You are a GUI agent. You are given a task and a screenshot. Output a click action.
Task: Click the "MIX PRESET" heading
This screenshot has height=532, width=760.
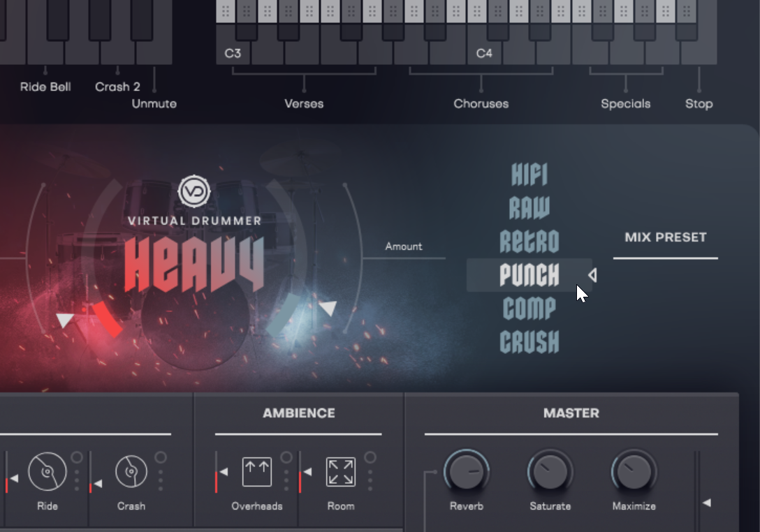point(666,237)
